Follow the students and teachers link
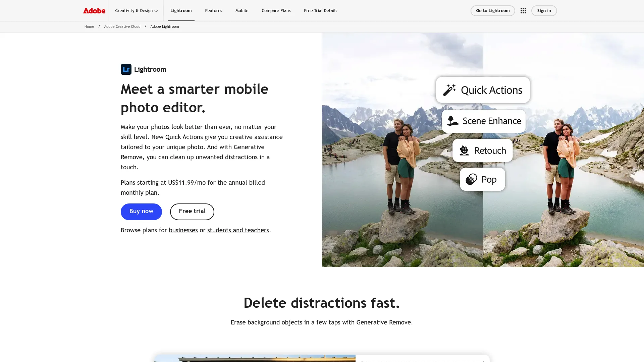 [x=238, y=230]
